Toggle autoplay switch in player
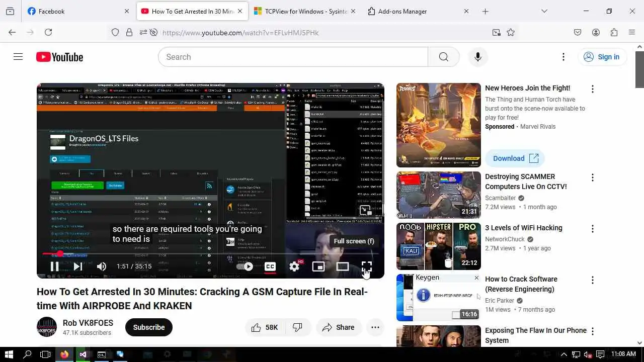The width and height of the screenshot is (644, 362). click(245, 266)
